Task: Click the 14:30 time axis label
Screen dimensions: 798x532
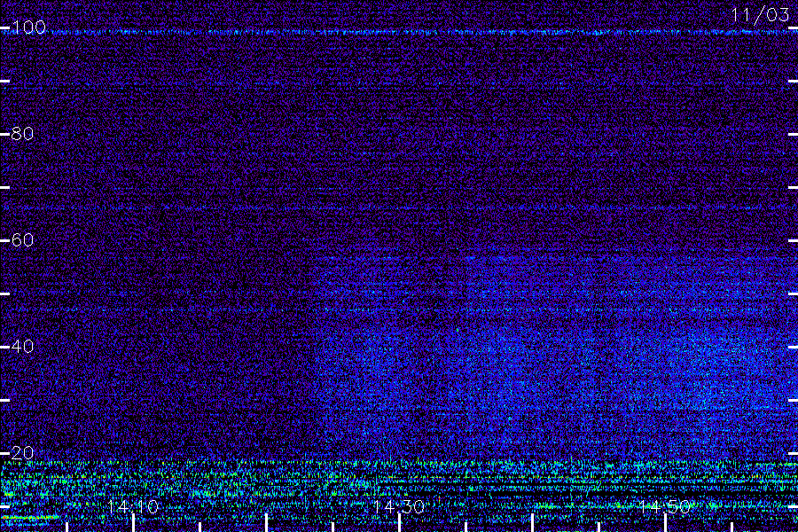Action: [399, 506]
